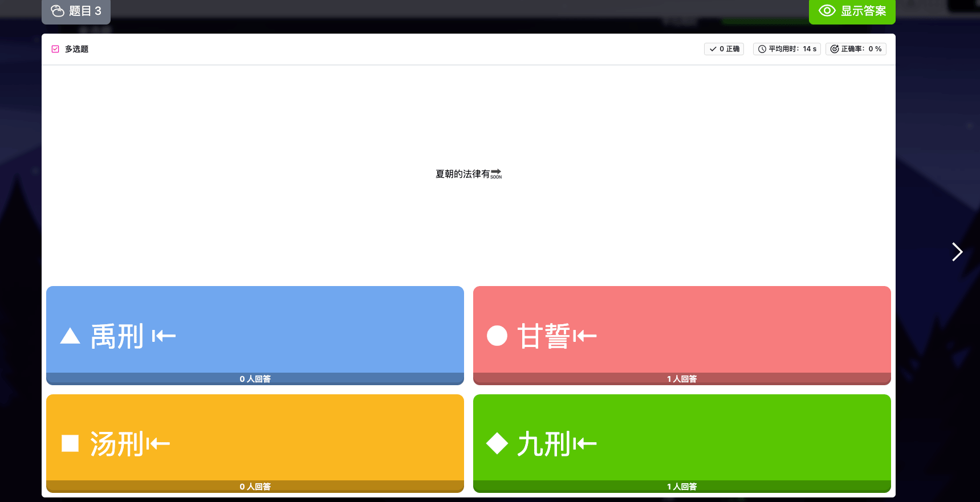The width and height of the screenshot is (980, 502).
Task: Click the triangle icon beside 禹刑
Action: click(x=70, y=336)
